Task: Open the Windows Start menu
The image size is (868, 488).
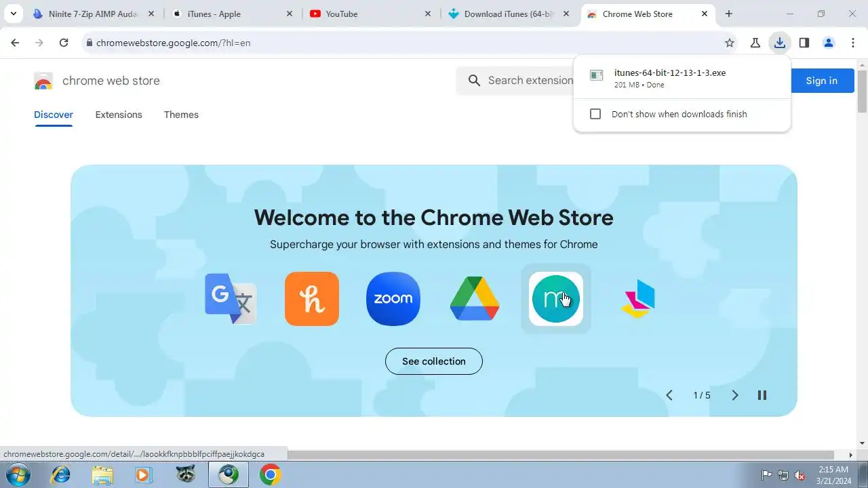Action: (17, 474)
